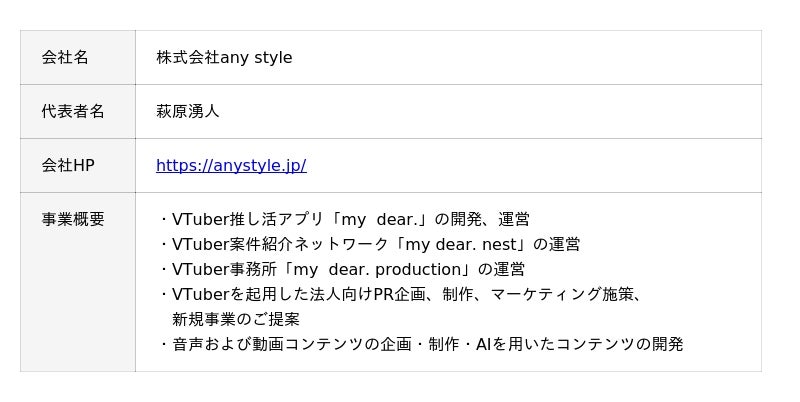Select the representative name 萩原湧人

(188, 112)
